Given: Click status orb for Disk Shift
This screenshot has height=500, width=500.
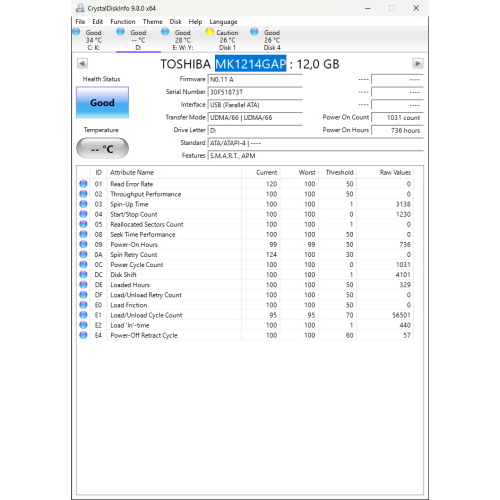Looking at the screenshot, I should point(83,275).
